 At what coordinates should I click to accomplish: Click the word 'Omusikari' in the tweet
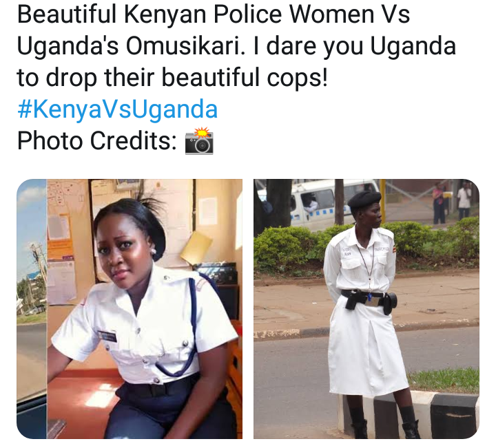click(x=186, y=46)
